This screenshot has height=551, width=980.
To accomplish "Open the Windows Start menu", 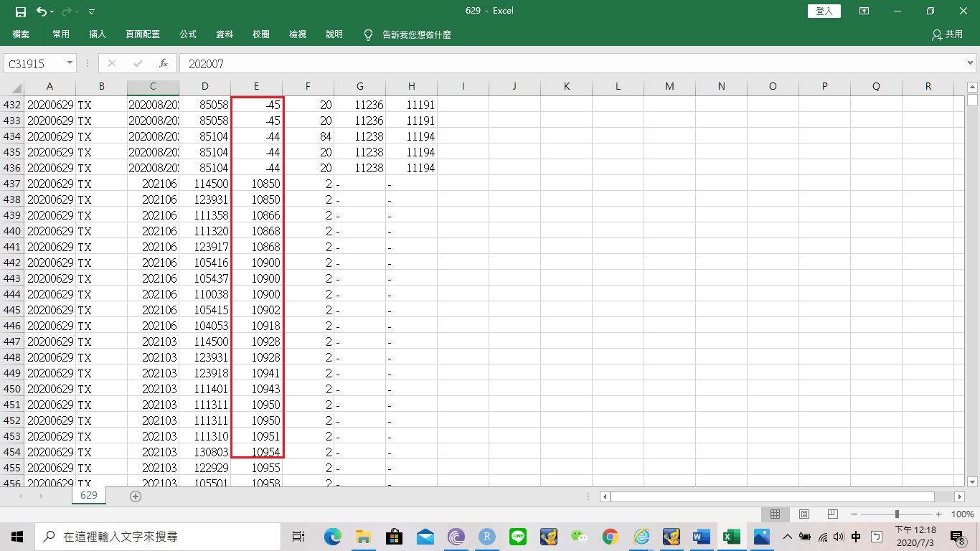I will pos(17,537).
